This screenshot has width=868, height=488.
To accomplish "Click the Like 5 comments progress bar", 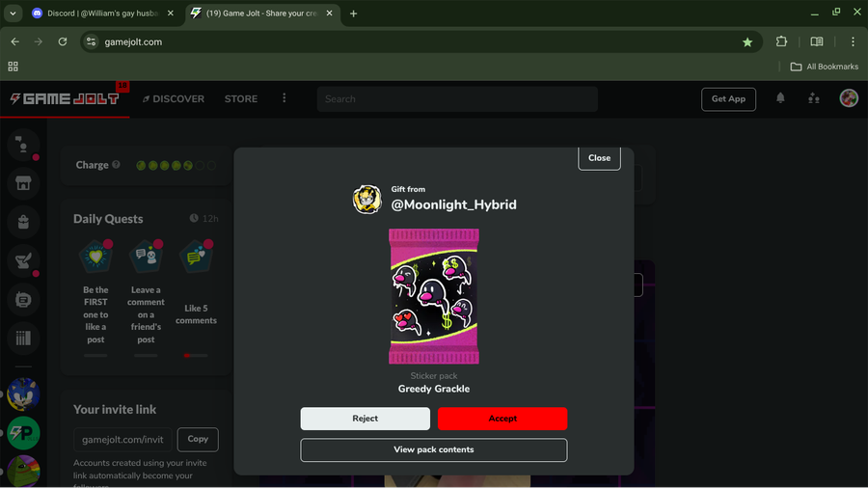I will click(196, 355).
